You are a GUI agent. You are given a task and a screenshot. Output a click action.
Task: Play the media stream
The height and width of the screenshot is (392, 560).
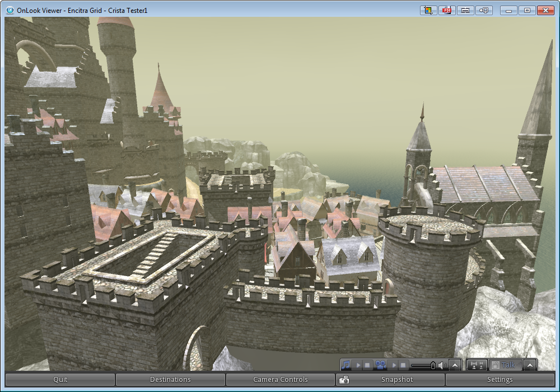pos(394,365)
